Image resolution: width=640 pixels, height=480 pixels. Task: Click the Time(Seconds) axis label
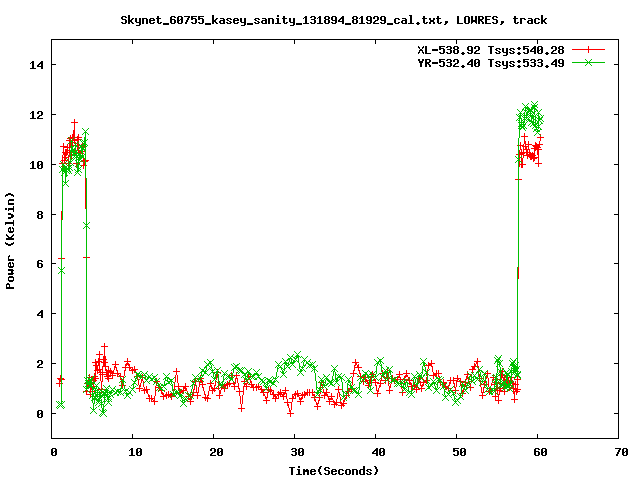(333, 471)
